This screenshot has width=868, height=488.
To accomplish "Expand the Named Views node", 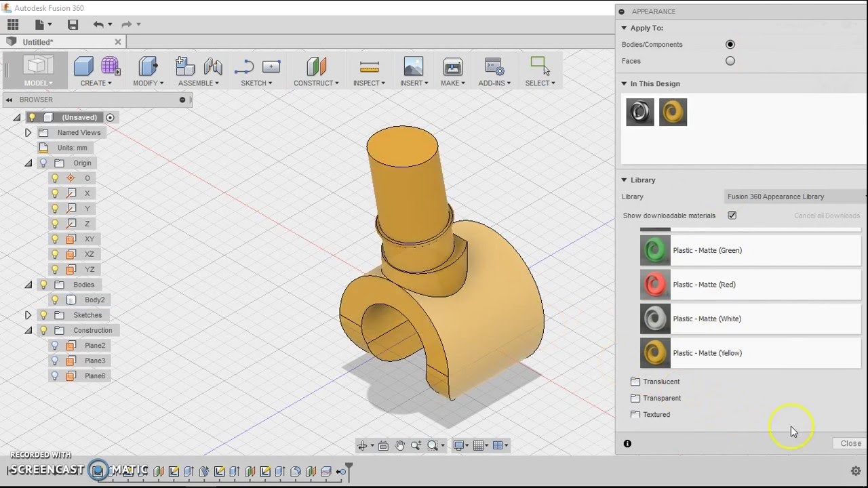I will 28,132.
